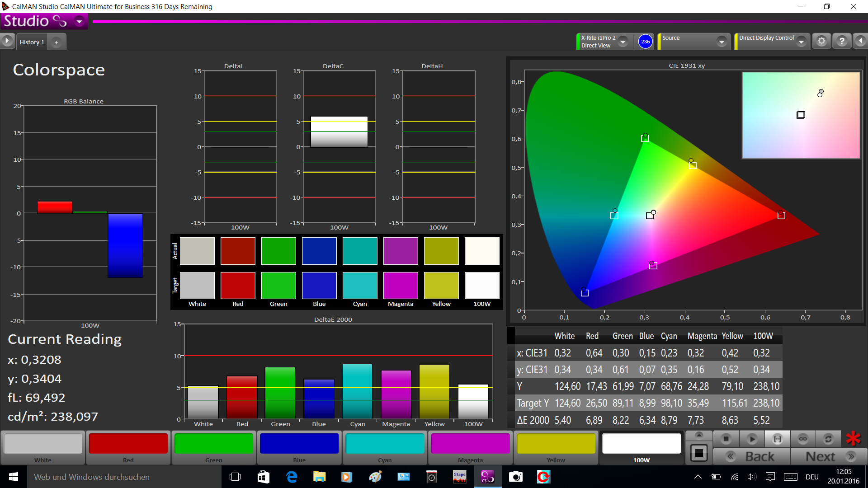
Task: Add a new history tab with plus
Action: [x=56, y=42]
